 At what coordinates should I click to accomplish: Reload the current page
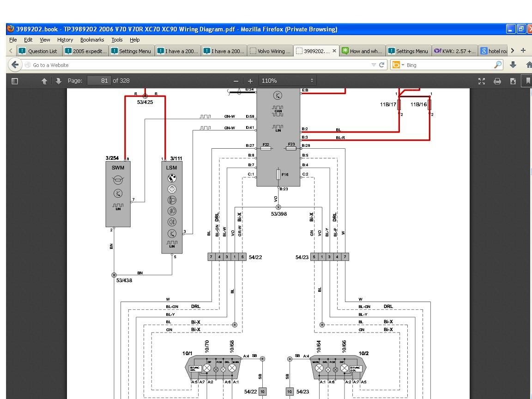click(382, 65)
